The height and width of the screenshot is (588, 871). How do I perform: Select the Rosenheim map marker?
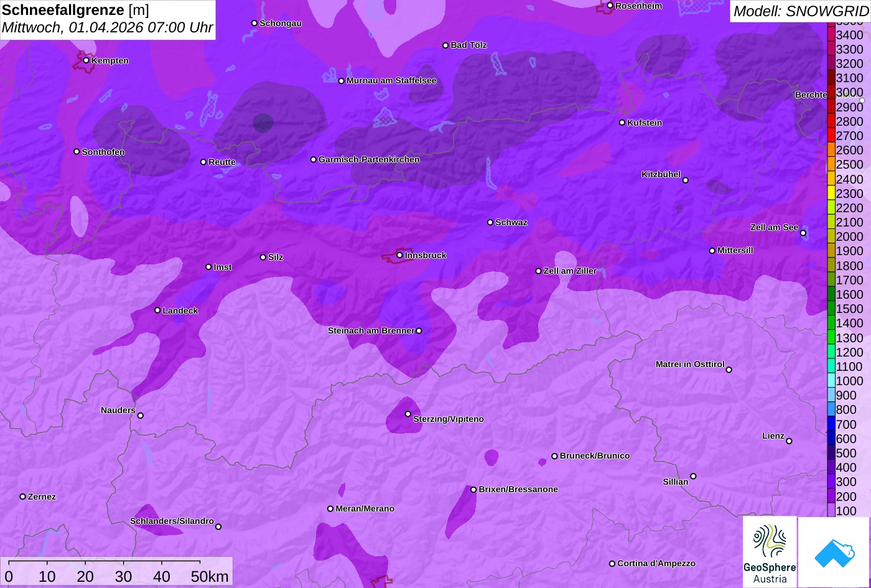coord(610,6)
